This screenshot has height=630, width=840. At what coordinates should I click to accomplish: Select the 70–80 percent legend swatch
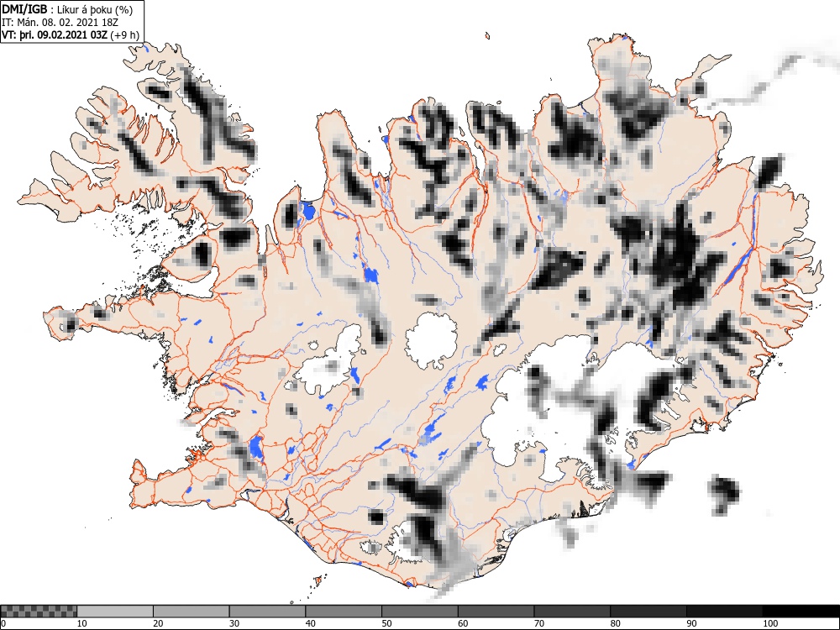tap(572, 612)
